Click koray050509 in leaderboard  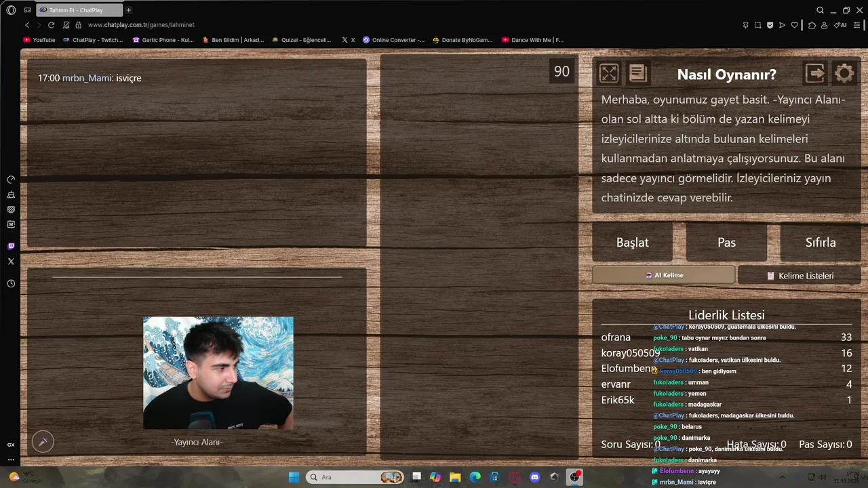[x=631, y=352]
